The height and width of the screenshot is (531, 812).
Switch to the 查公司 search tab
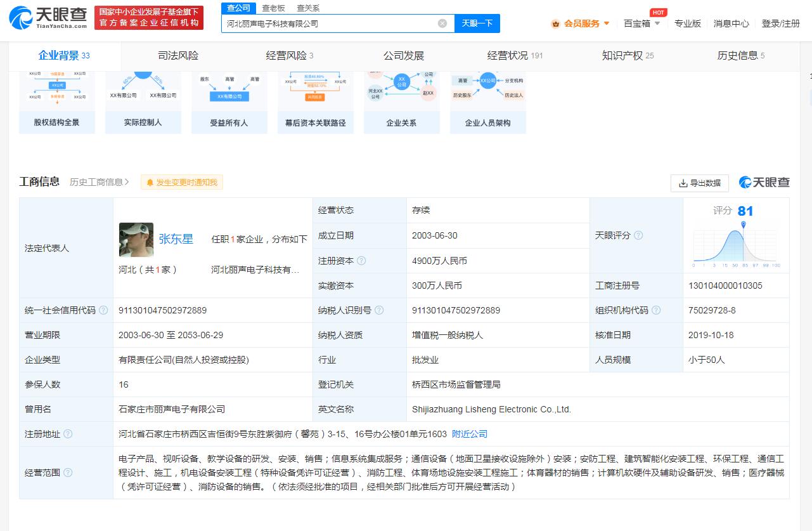click(239, 8)
